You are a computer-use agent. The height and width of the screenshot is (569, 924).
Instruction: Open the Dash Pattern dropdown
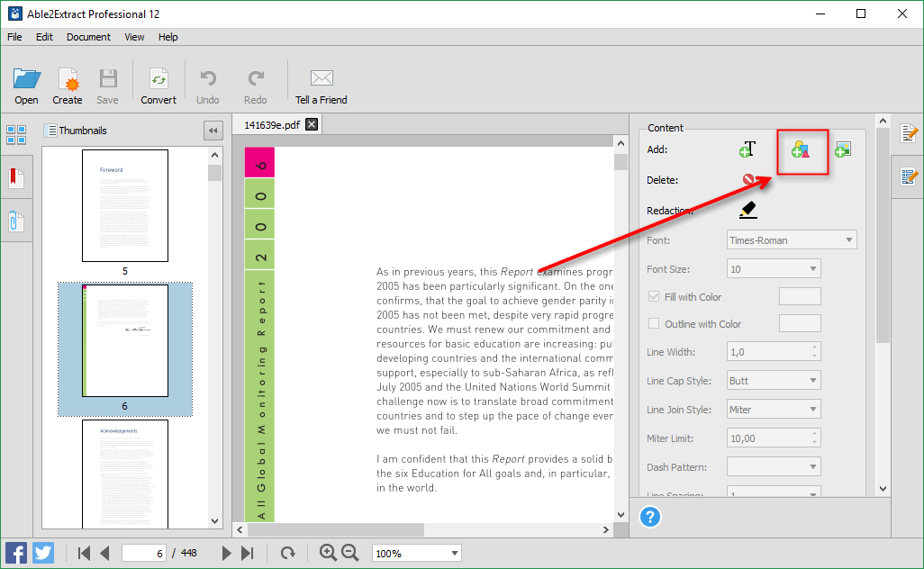(x=774, y=467)
